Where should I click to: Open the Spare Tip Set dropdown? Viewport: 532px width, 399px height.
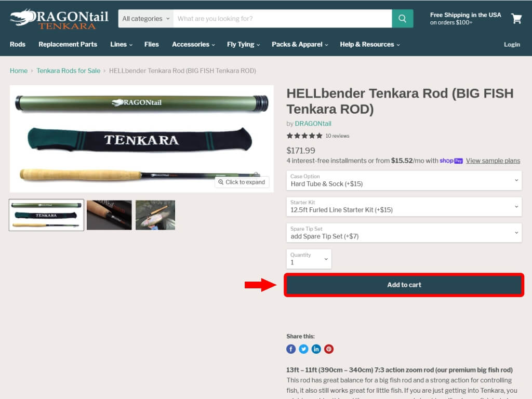(x=404, y=233)
